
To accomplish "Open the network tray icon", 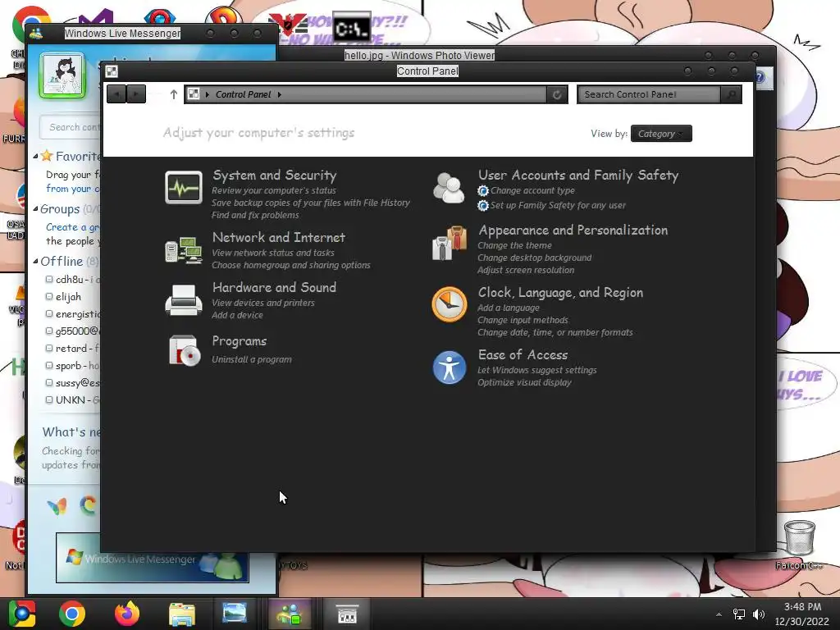I will click(x=739, y=614).
